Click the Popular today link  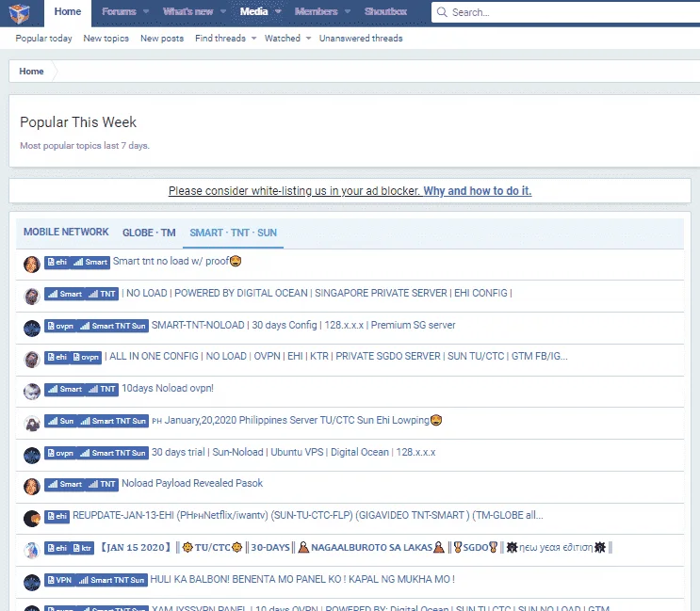pyautogui.click(x=43, y=39)
